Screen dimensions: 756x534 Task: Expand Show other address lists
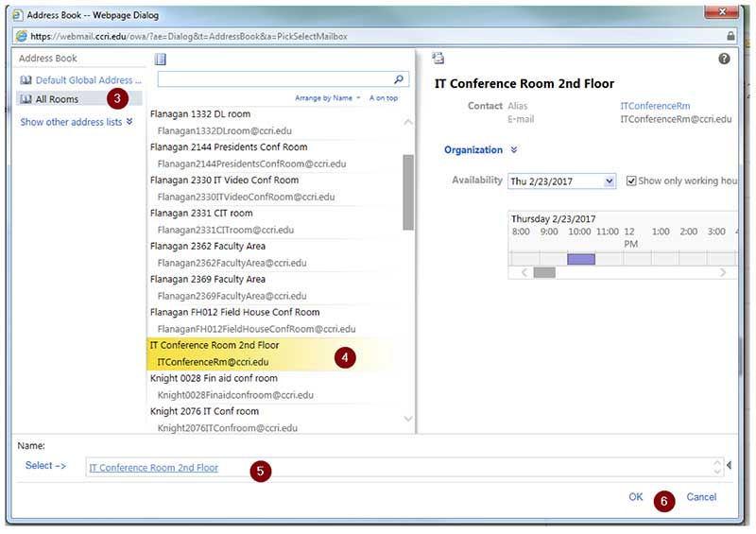click(x=77, y=122)
